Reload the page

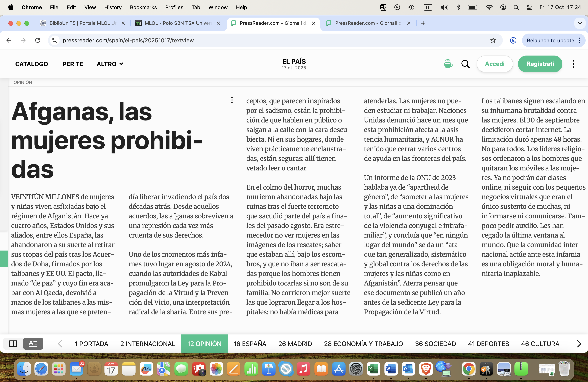point(38,41)
